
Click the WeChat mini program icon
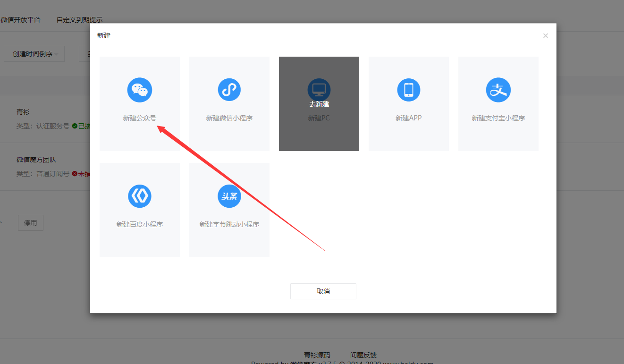tap(229, 90)
